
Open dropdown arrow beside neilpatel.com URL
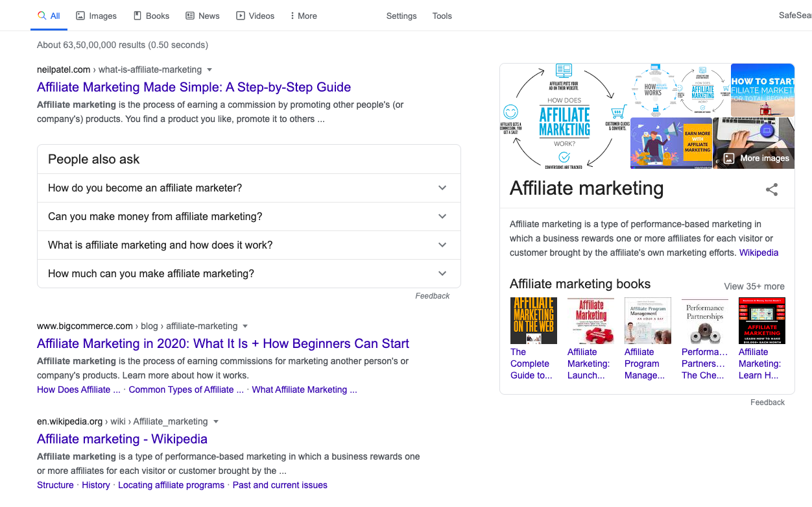click(x=209, y=70)
